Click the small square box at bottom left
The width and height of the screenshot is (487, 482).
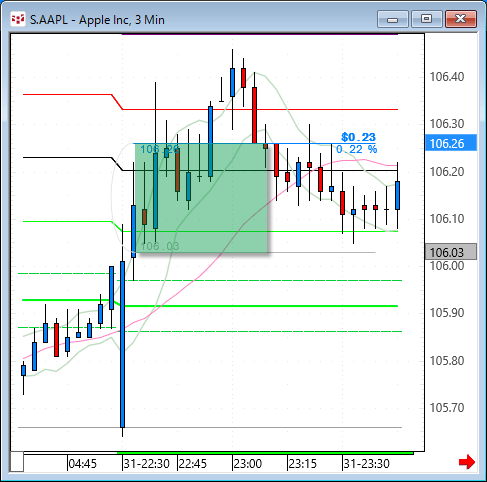point(17,462)
